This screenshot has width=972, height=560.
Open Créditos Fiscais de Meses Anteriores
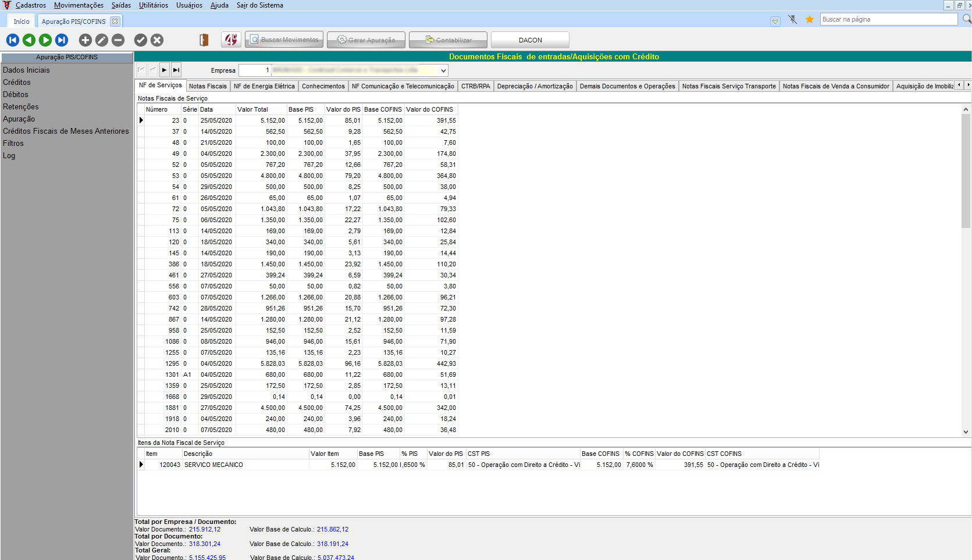click(x=66, y=131)
